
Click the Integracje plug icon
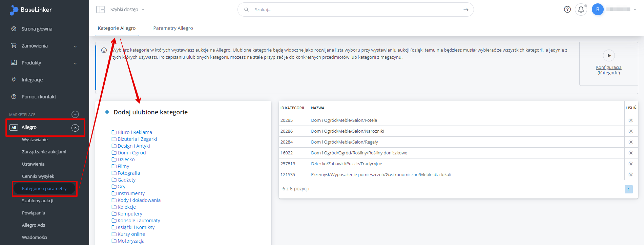(x=14, y=80)
